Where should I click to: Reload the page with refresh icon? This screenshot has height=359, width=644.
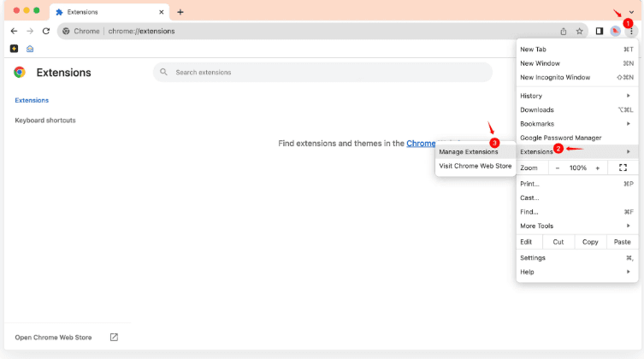point(46,31)
